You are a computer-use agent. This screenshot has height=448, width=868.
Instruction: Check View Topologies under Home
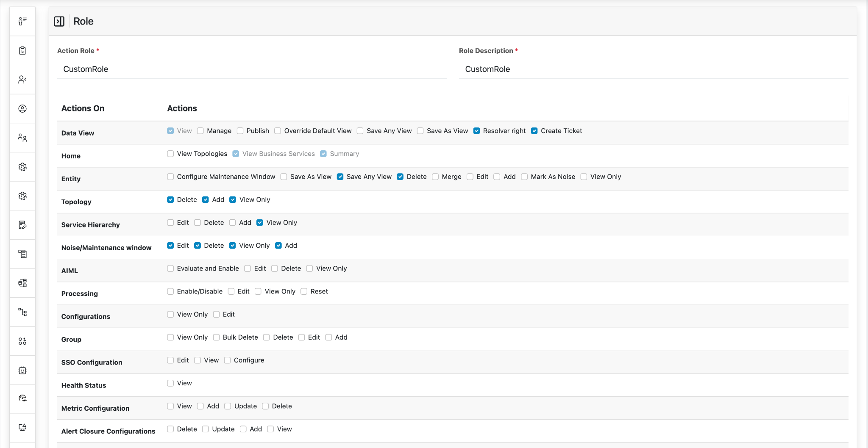170,154
